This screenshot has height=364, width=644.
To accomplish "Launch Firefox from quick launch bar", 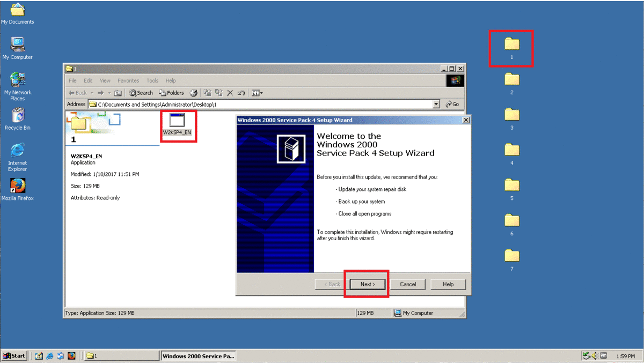I will [x=71, y=356].
